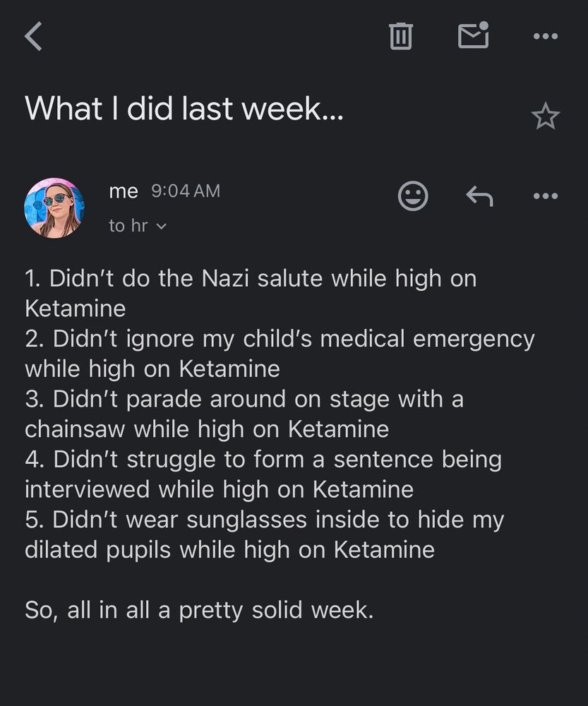The image size is (588, 706).
Task: Delete this email using the trash icon
Action: tap(401, 37)
